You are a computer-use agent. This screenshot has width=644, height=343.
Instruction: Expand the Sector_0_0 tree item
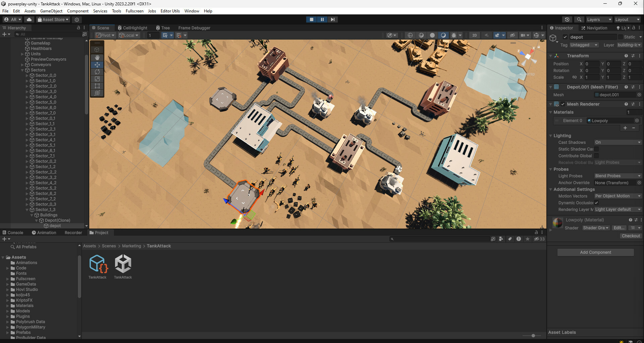coord(27,76)
